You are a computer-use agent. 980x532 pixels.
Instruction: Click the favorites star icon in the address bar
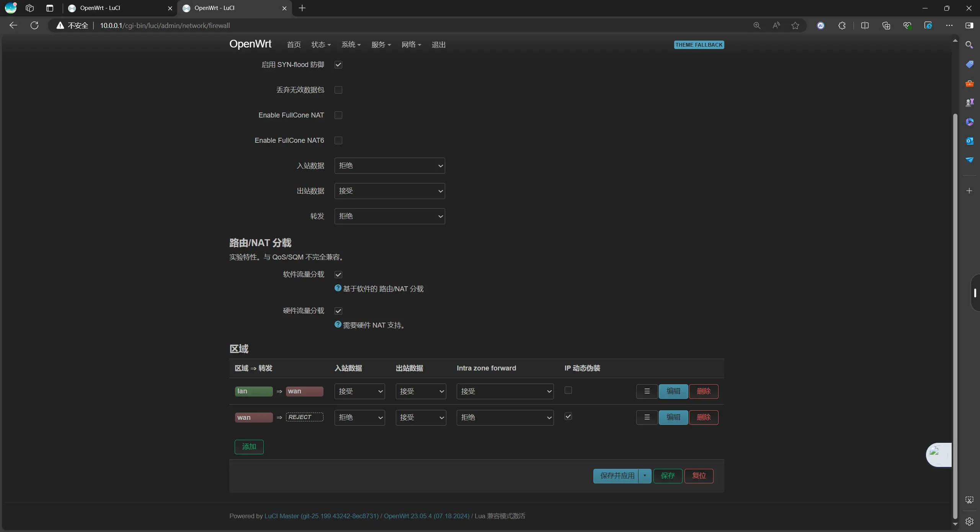(x=795, y=26)
